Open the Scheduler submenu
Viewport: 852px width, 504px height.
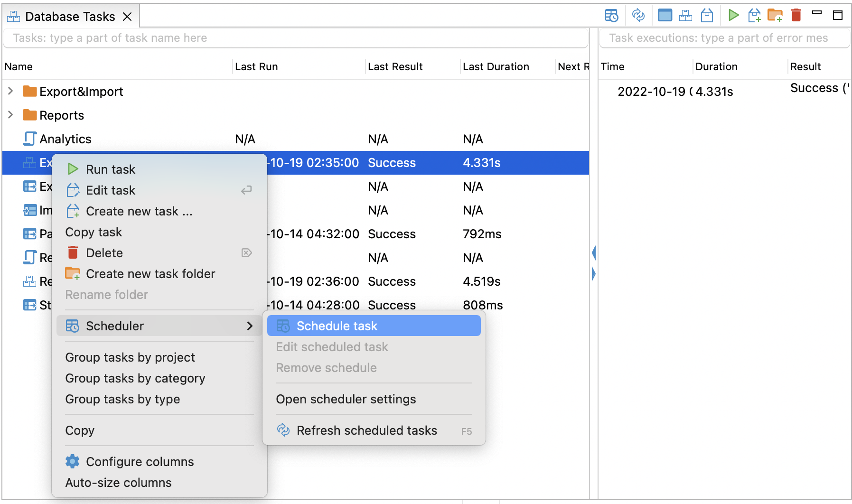114,326
